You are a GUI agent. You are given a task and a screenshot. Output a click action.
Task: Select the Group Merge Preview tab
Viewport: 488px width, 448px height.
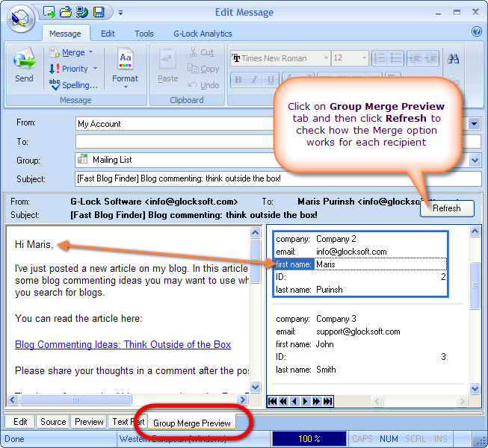(x=192, y=423)
